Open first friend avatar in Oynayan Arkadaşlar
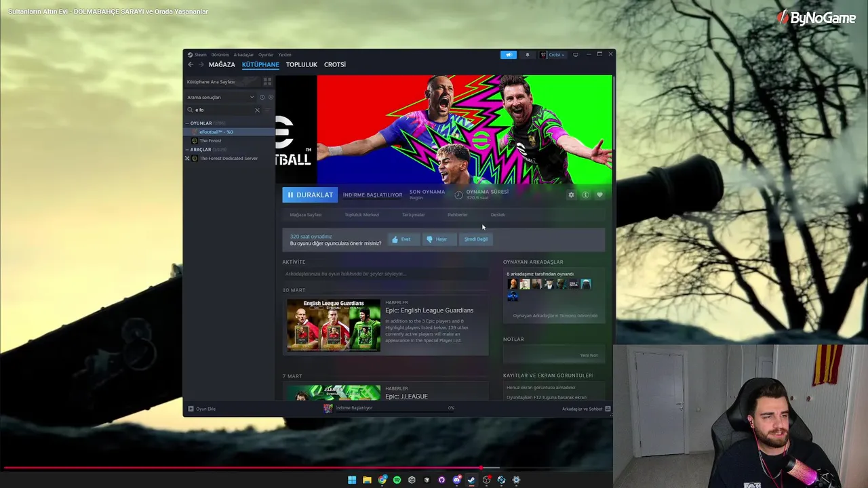The height and width of the screenshot is (488, 868). coord(513,284)
